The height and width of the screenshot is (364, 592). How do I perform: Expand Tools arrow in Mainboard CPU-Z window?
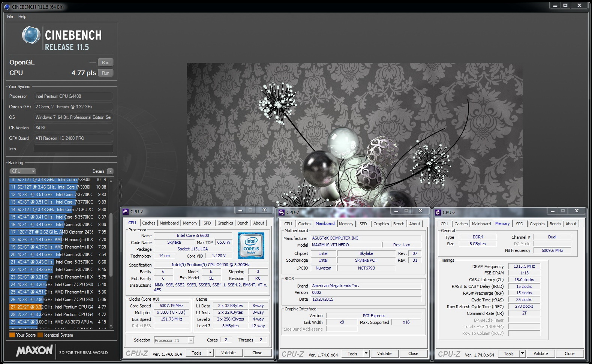[366, 354]
